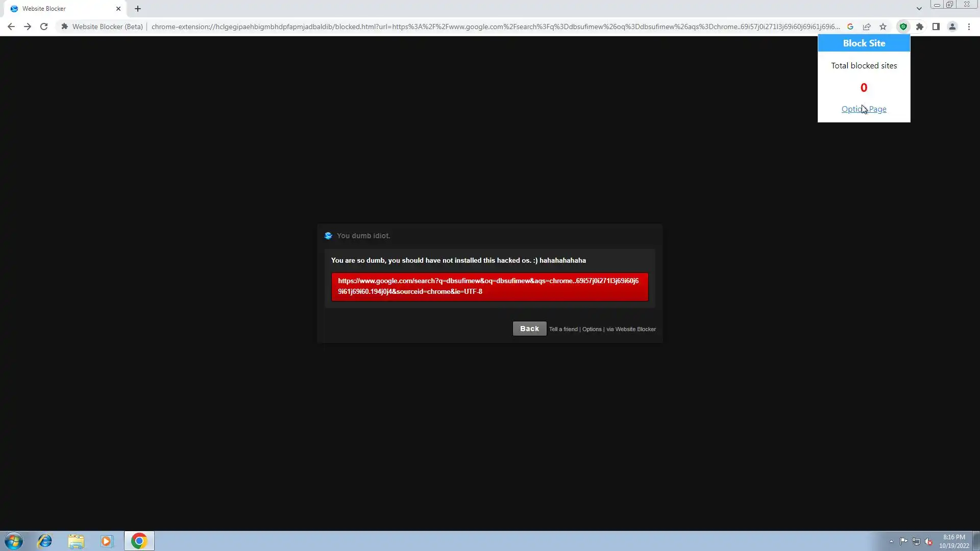
Task: Open the Option Page link
Action: (864, 109)
